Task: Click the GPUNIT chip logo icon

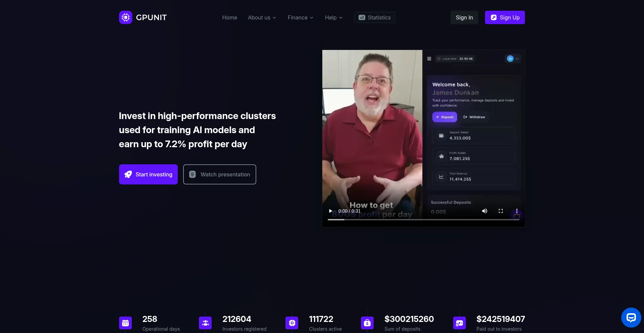Action: 125,17
